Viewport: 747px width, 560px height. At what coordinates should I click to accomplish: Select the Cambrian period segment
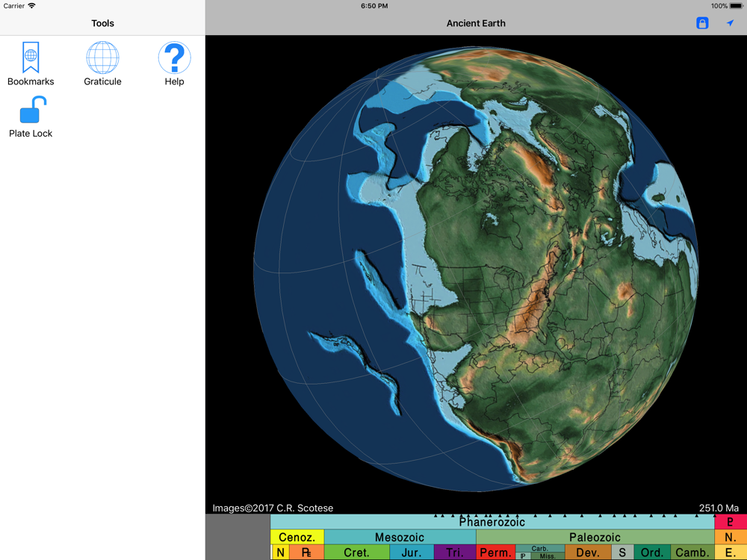point(692,553)
